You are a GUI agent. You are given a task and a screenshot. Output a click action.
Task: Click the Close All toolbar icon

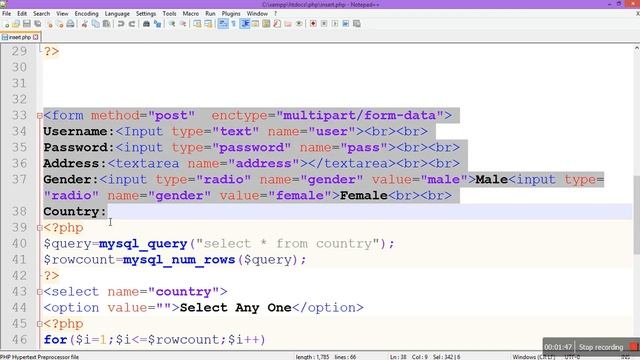pyautogui.click(x=60, y=24)
